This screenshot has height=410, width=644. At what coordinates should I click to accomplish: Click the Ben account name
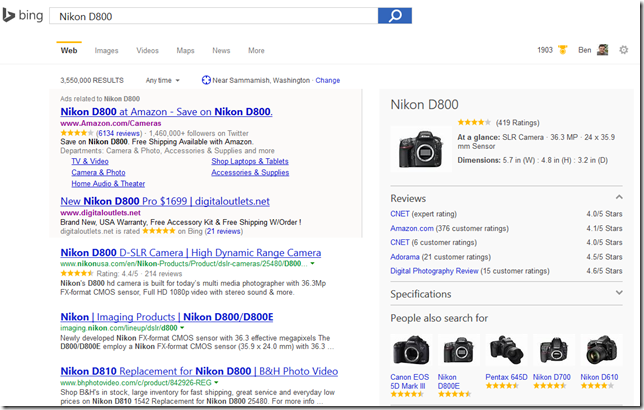pos(584,50)
